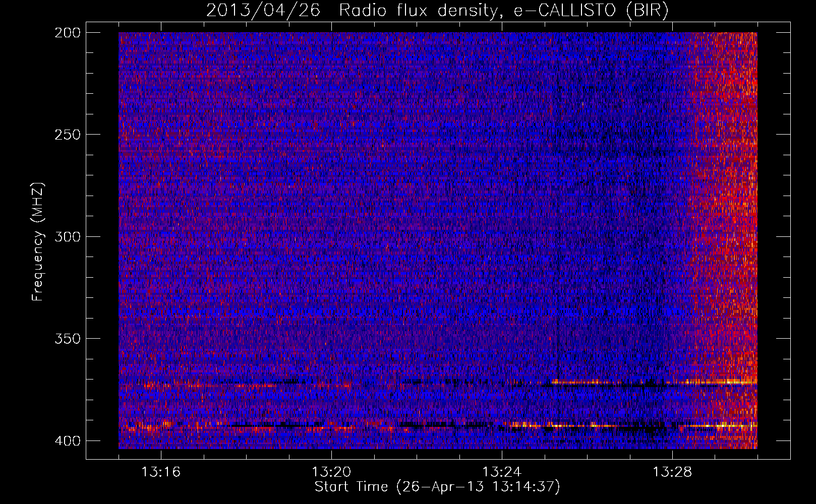Click the 350 frequency axis label

coord(67,338)
